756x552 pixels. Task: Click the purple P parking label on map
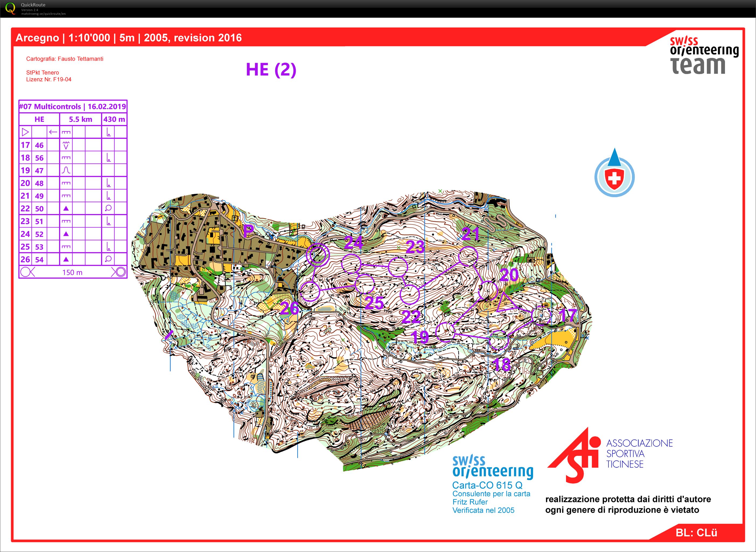[x=249, y=231]
